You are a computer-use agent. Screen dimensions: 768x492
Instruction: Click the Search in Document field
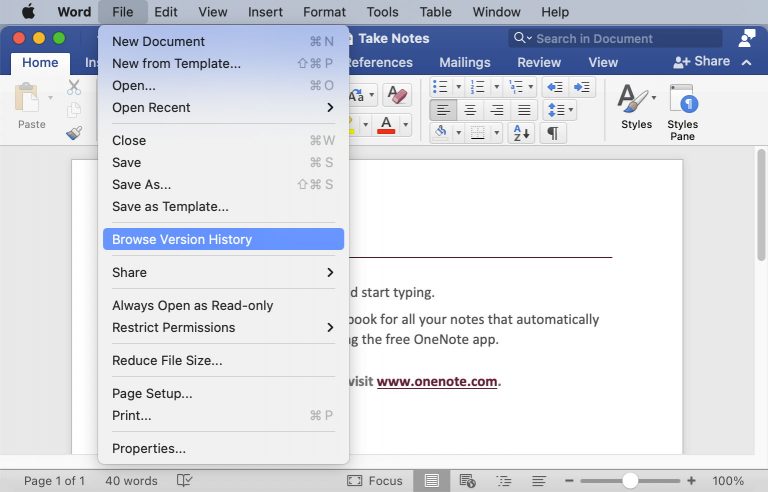pyautogui.click(x=615, y=38)
